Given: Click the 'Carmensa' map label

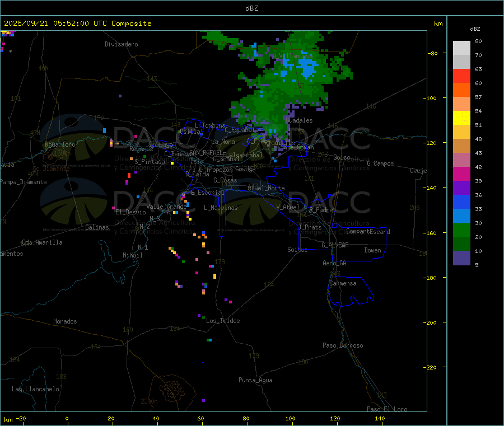Looking at the screenshot, I should (343, 283).
